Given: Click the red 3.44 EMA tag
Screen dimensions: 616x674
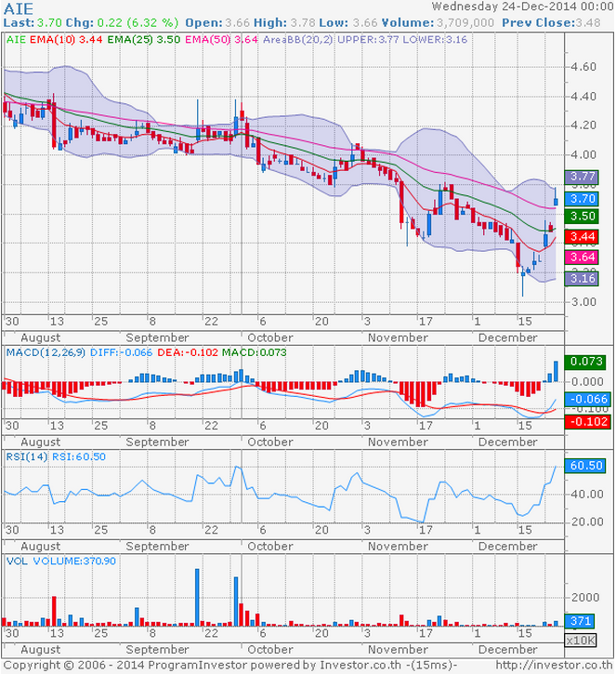Looking at the screenshot, I should coord(582,237).
